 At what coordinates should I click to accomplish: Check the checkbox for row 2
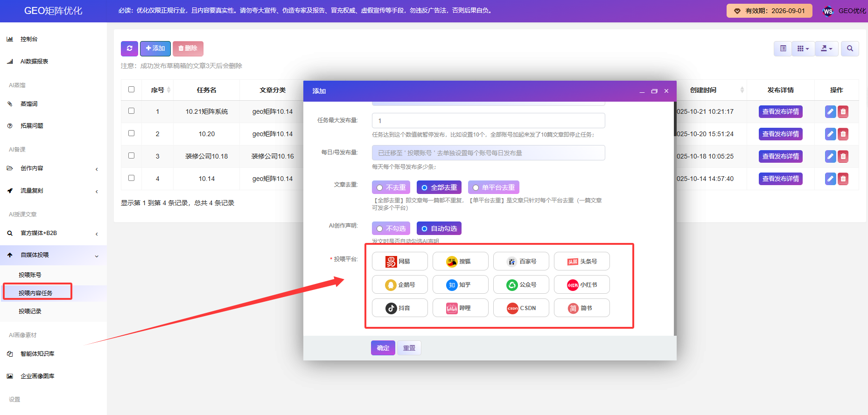click(131, 133)
